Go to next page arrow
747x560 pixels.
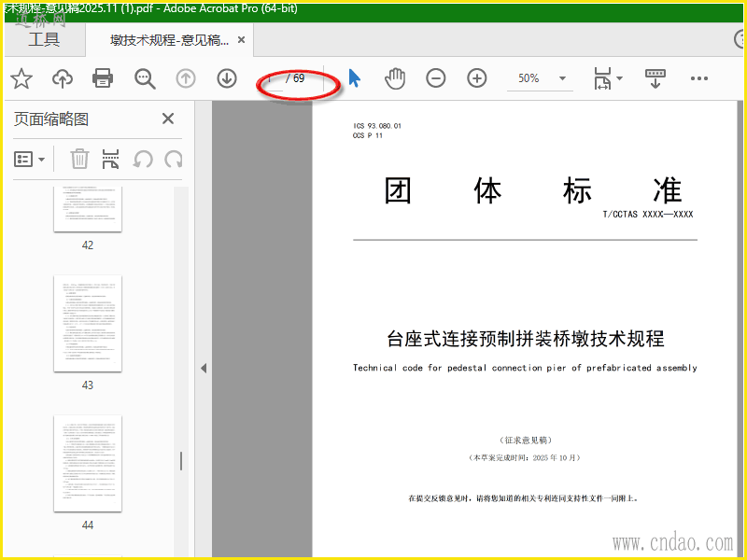point(227,78)
